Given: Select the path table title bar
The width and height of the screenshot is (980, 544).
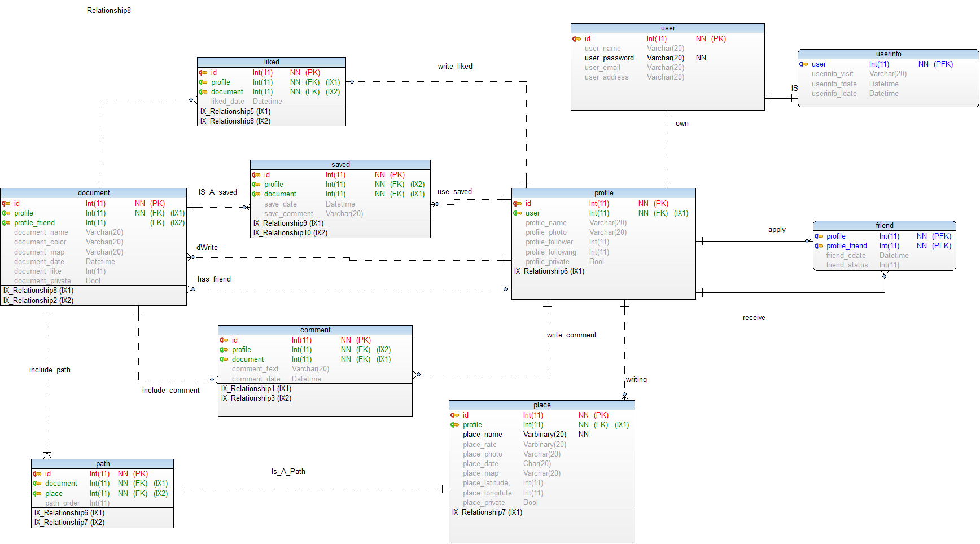Looking at the screenshot, I should pyautogui.click(x=103, y=464).
